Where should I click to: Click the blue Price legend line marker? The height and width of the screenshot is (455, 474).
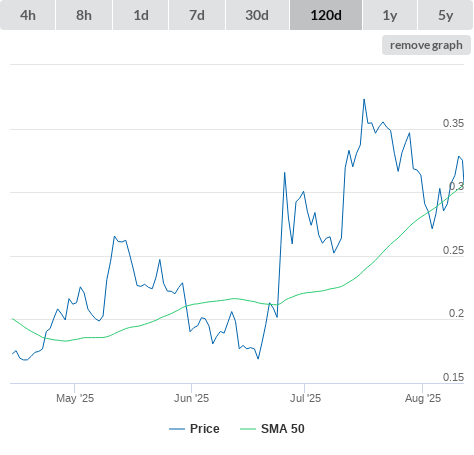[x=177, y=429]
